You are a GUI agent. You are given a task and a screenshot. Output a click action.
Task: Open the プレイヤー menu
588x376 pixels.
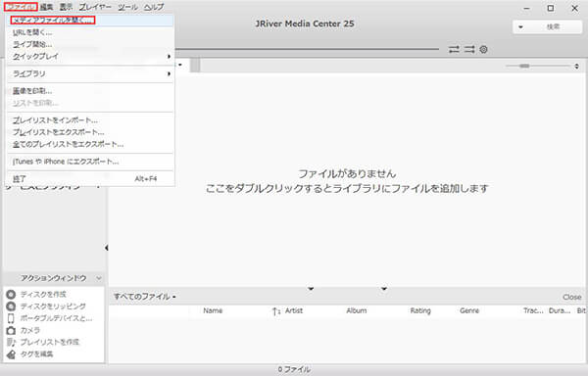click(95, 7)
